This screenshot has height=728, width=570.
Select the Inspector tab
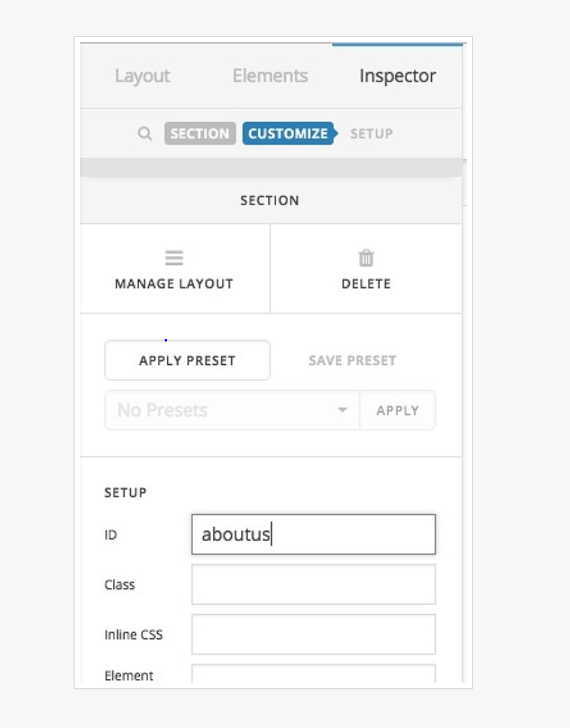coord(397,76)
